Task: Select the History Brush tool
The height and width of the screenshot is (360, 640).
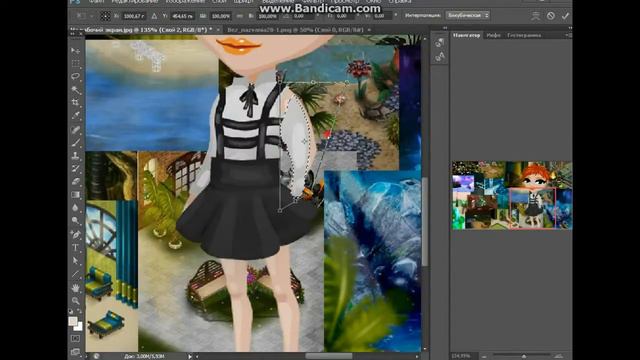Action: (x=76, y=169)
